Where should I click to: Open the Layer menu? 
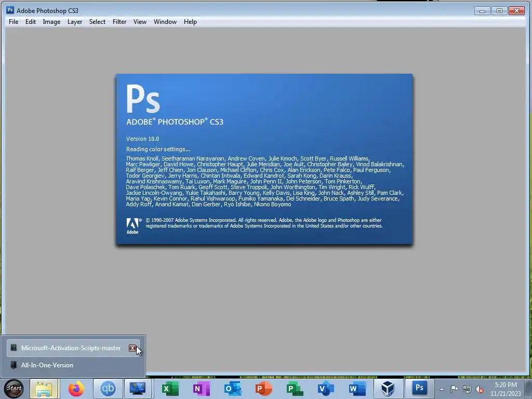coord(75,22)
